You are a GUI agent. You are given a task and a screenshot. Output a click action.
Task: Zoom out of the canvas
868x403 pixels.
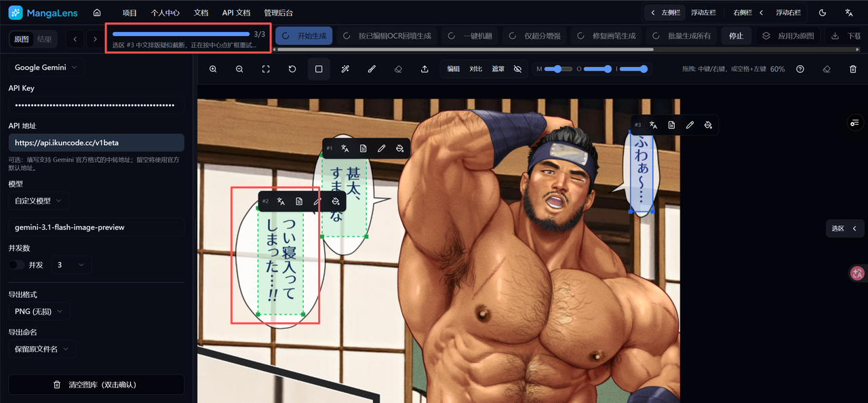(x=239, y=69)
